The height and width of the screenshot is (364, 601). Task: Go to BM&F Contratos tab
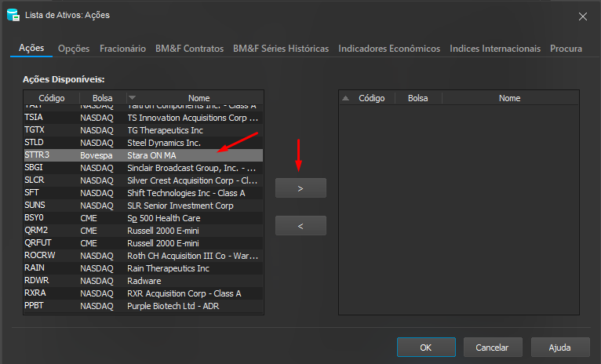(x=189, y=49)
